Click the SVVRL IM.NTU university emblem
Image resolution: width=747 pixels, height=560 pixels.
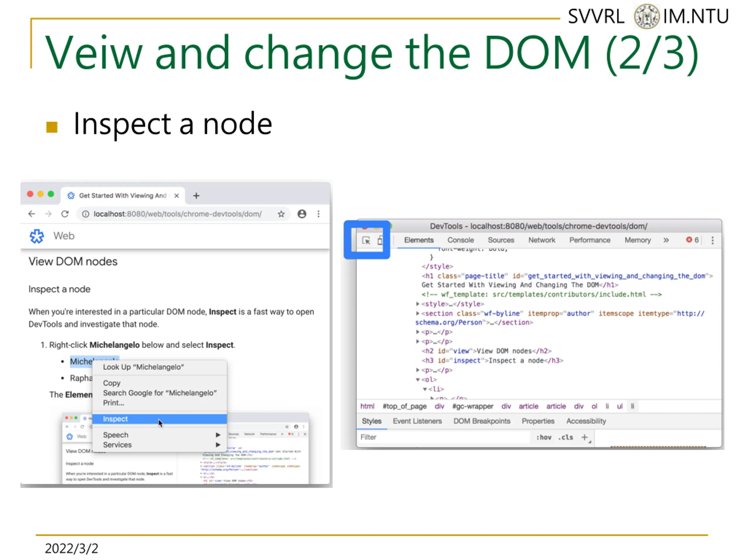646,17
